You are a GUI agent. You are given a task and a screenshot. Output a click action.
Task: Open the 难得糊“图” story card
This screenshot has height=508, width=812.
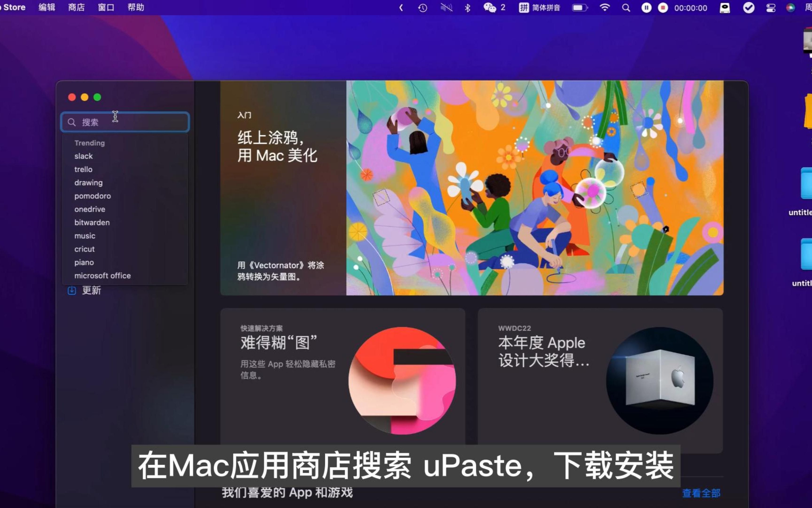click(343, 381)
